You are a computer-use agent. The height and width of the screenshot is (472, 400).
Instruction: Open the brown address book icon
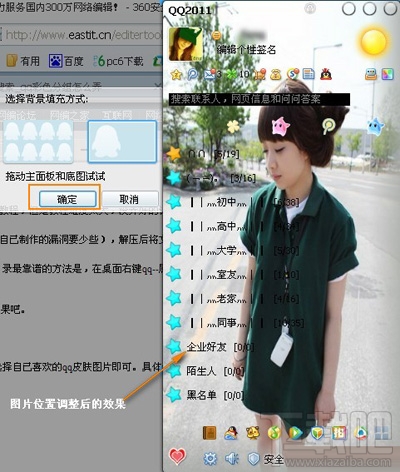[x=210, y=433]
